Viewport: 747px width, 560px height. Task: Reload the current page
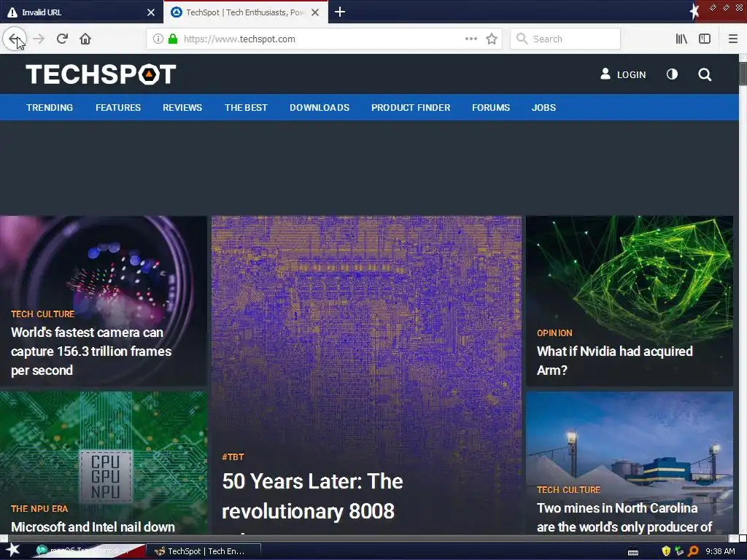click(62, 39)
